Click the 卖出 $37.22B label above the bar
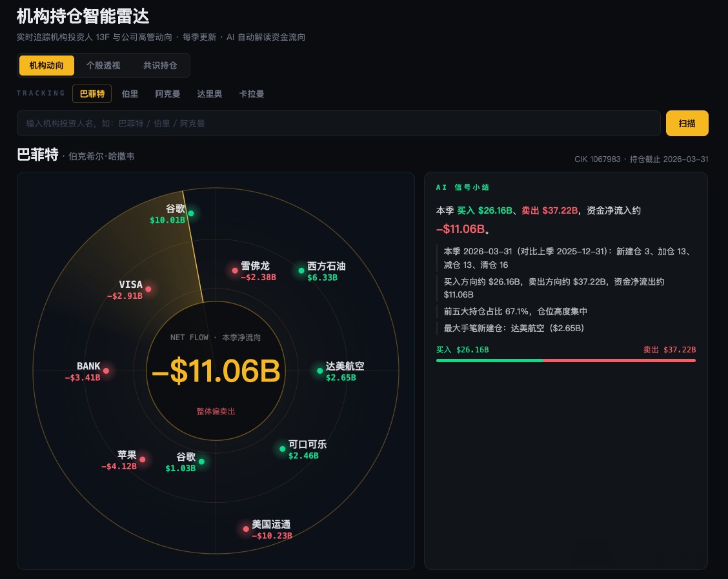Screen dimensions: 728x579 click(669, 350)
